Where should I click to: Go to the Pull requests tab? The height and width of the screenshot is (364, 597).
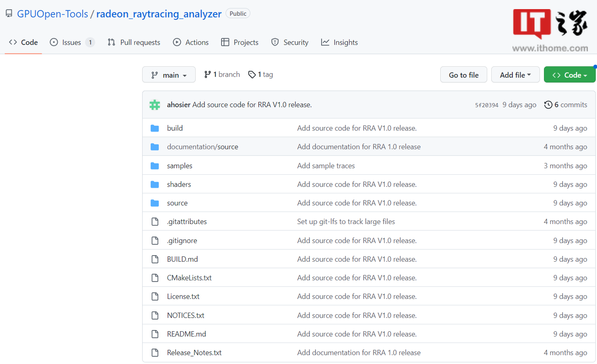133,42
